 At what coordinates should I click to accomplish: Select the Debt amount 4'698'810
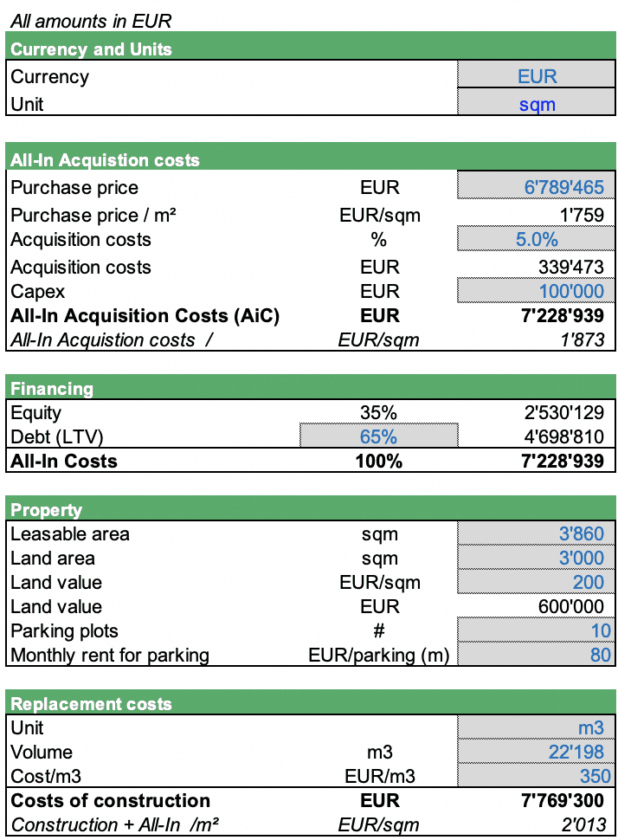click(x=564, y=436)
